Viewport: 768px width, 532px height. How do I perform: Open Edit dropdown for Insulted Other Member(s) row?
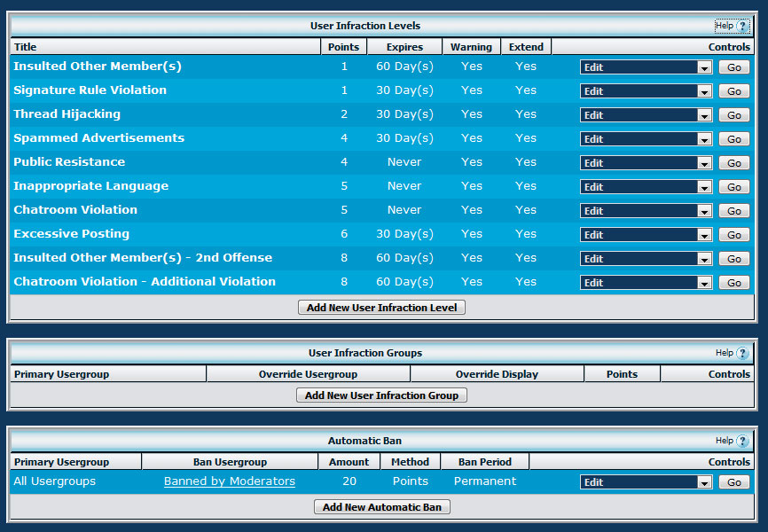[646, 67]
